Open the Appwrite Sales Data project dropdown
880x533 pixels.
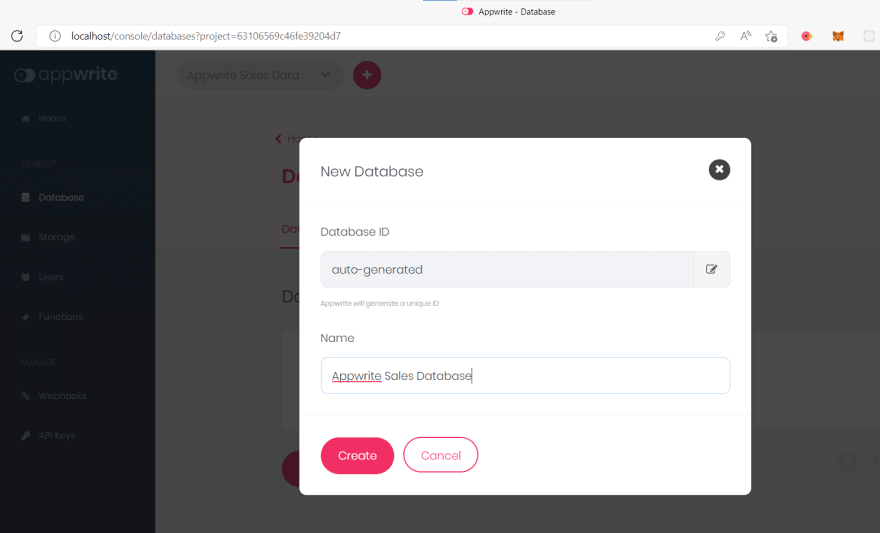pyautogui.click(x=260, y=75)
